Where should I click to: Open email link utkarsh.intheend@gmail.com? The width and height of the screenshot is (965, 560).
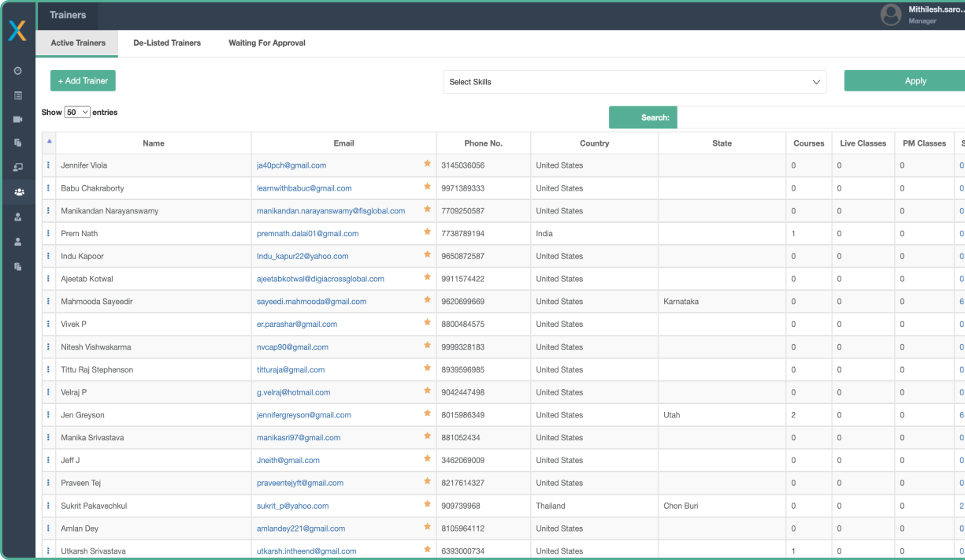(x=306, y=551)
